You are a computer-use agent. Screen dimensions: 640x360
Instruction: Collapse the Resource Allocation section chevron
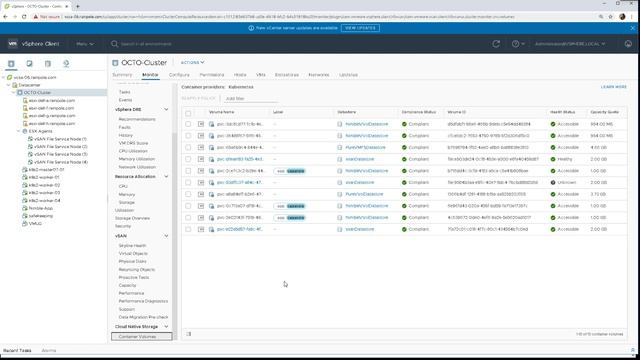166,177
